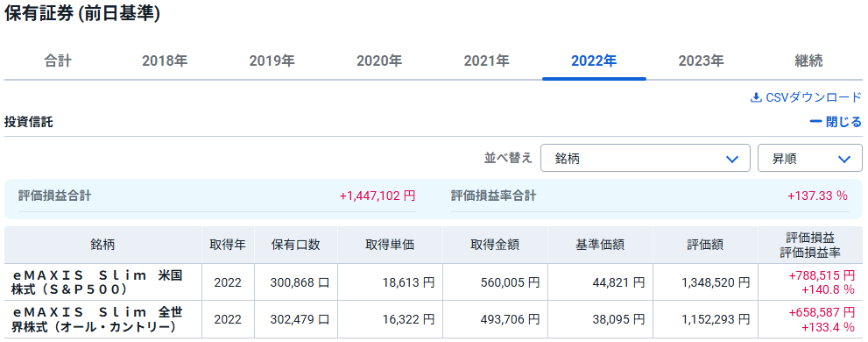Click the +788,515 円 profit value

(x=822, y=275)
